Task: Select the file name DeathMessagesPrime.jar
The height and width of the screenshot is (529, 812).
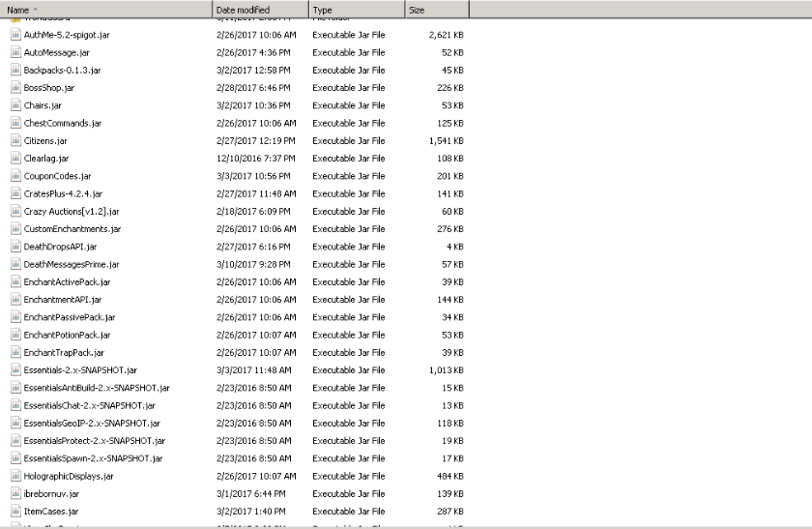Action: coord(72,264)
